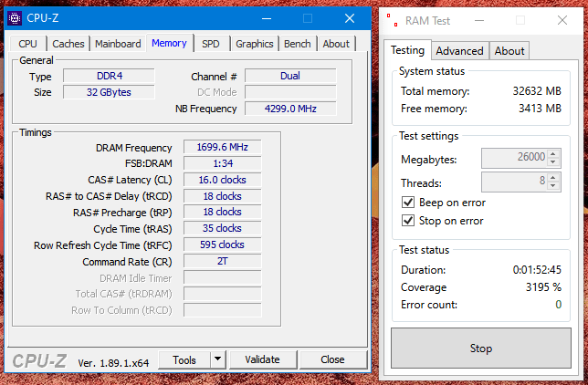Switch to the SPD tab

[211, 44]
